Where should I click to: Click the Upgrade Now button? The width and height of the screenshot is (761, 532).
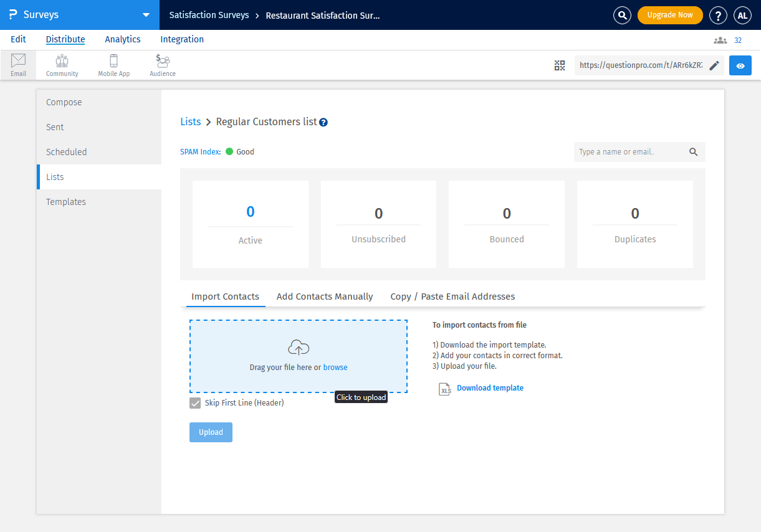point(670,15)
